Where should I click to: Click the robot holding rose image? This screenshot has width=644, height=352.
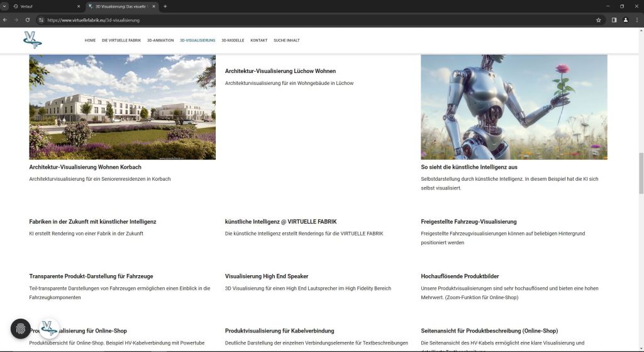(x=514, y=106)
